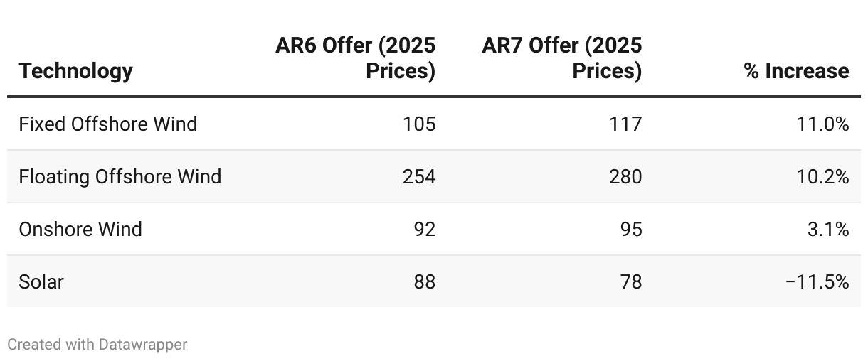This screenshot has height=361, width=868.
Task: Click the 254 AR6 offer value
Action: pyautogui.click(x=419, y=176)
